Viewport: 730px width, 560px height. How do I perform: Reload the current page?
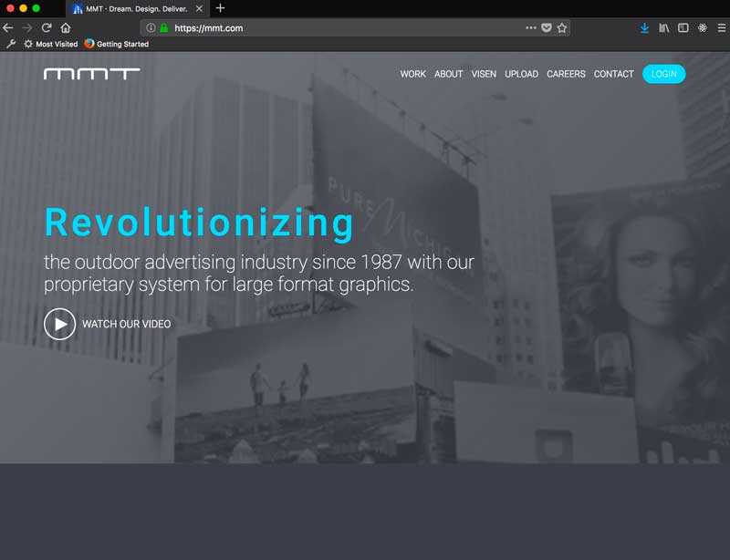47,28
